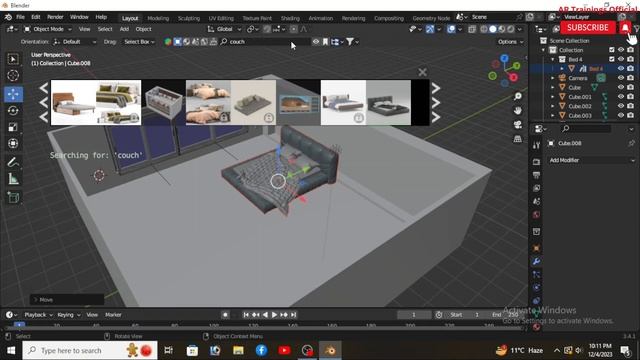
Task: Close the asset search results bar
Action: tap(422, 72)
